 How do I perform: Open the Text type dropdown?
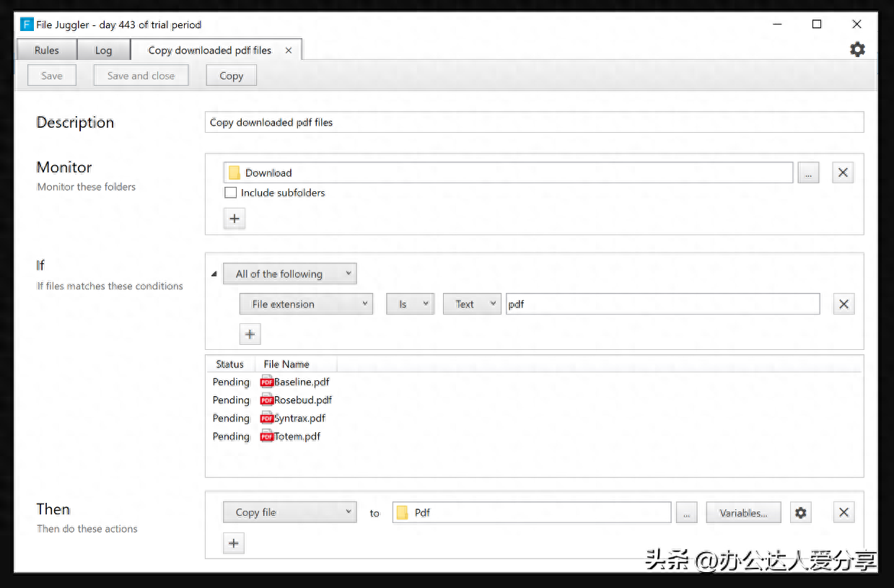tap(472, 304)
